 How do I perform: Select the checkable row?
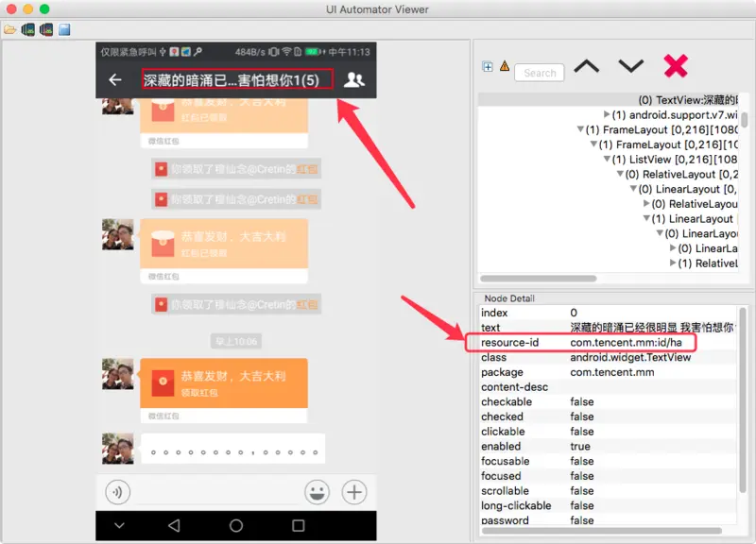pyautogui.click(x=608, y=401)
